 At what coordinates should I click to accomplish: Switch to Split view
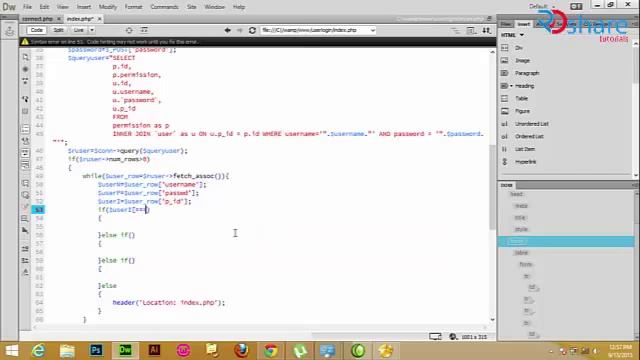58,30
